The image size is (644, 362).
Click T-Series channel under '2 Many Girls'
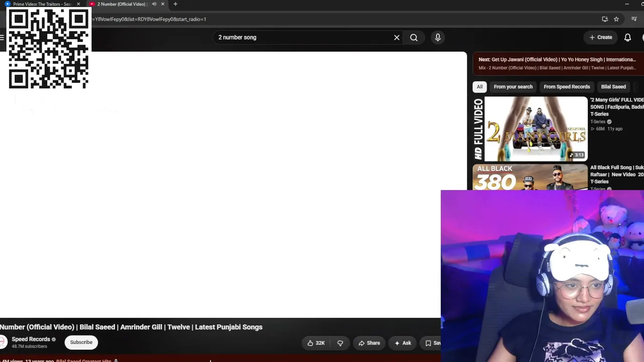[x=598, y=122]
